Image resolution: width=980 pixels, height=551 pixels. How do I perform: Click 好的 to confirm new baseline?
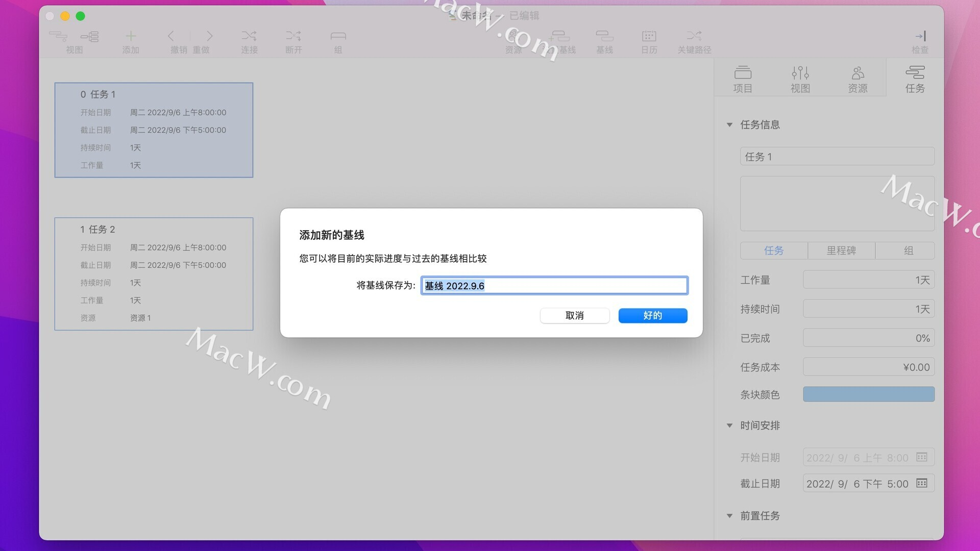652,315
